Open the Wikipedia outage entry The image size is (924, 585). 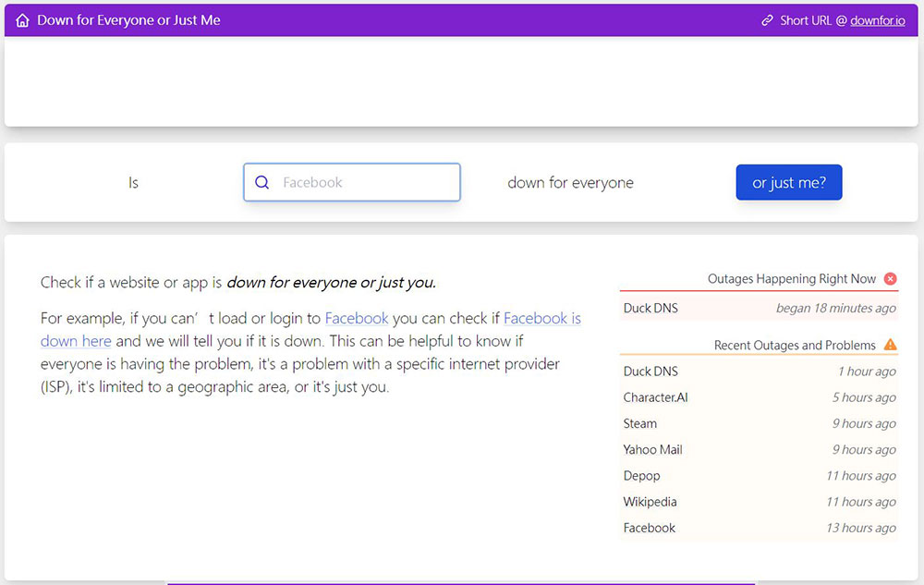tap(650, 502)
